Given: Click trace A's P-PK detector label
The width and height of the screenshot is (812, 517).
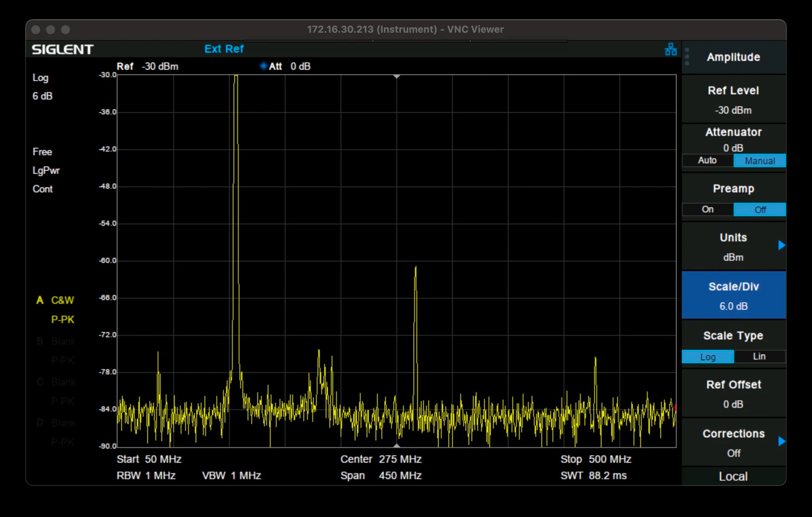Looking at the screenshot, I should (63, 319).
